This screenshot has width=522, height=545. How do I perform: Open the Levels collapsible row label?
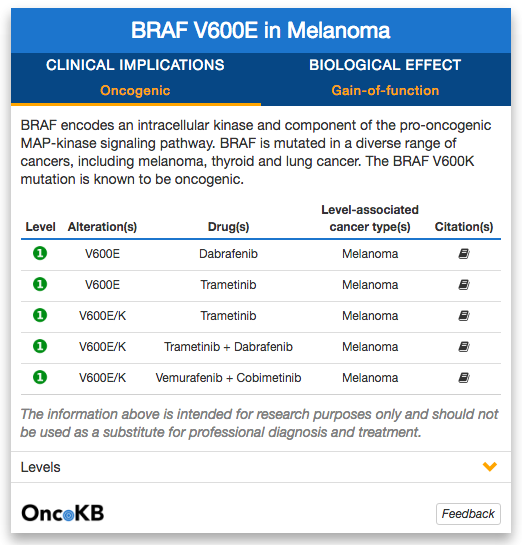[41, 467]
